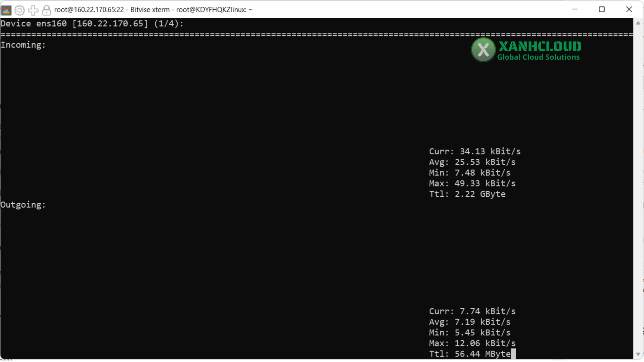Click incoming 'Curr: 34.13 kBit/s' text
Image resolution: width=644 pixels, height=362 pixels.
475,151
